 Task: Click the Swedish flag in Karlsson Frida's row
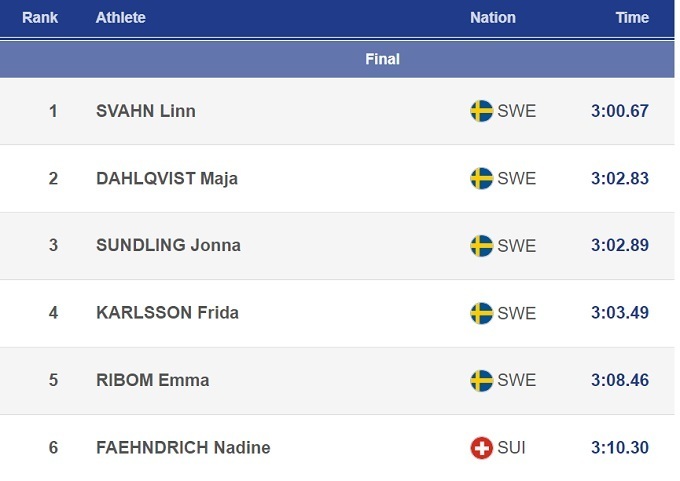481,313
